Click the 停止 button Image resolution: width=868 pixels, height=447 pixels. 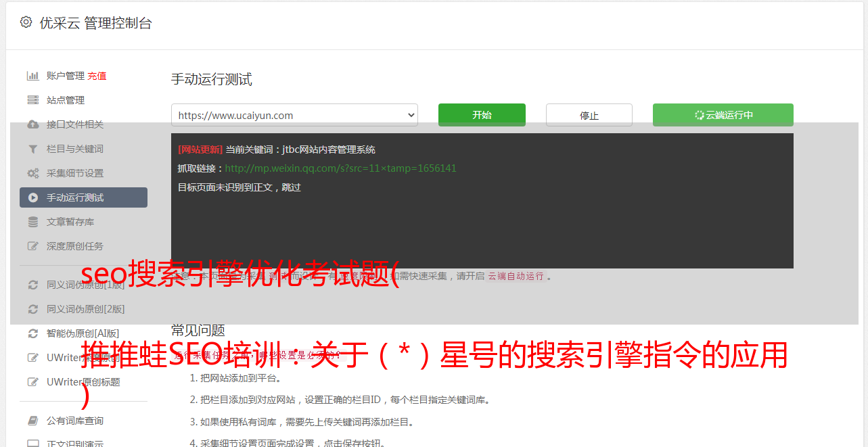589,115
